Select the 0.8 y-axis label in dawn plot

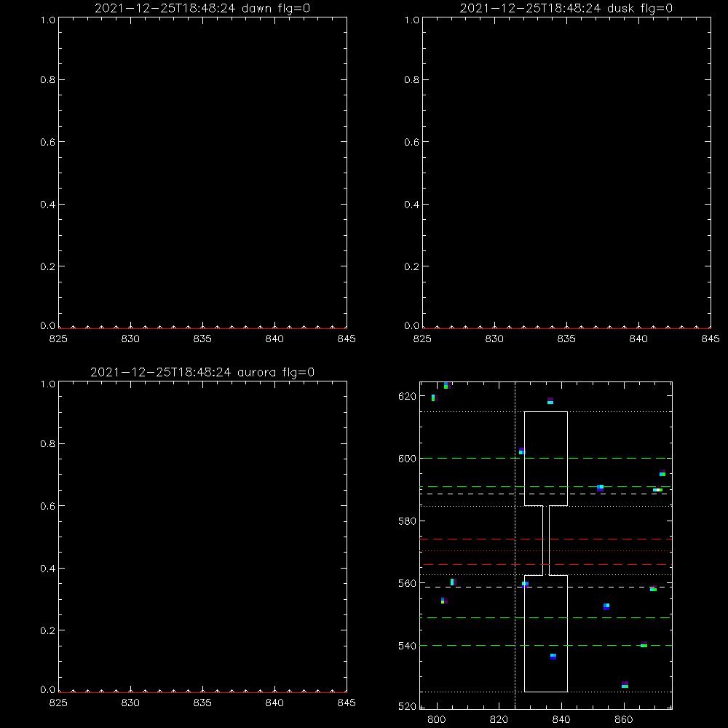click(48, 79)
